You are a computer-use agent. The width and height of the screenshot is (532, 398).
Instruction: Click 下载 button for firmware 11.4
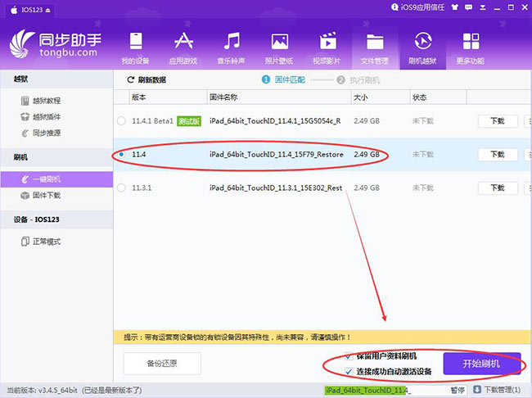[x=498, y=155]
